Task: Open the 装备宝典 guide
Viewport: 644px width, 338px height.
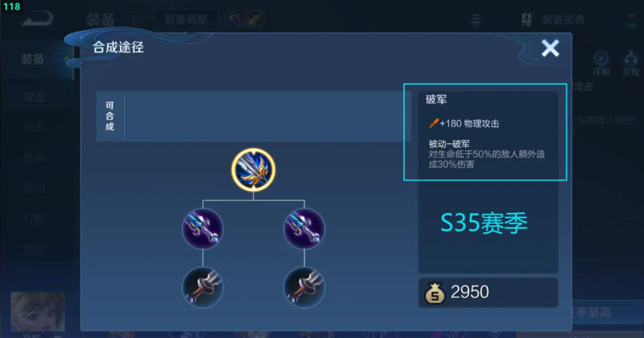Action: (x=553, y=19)
